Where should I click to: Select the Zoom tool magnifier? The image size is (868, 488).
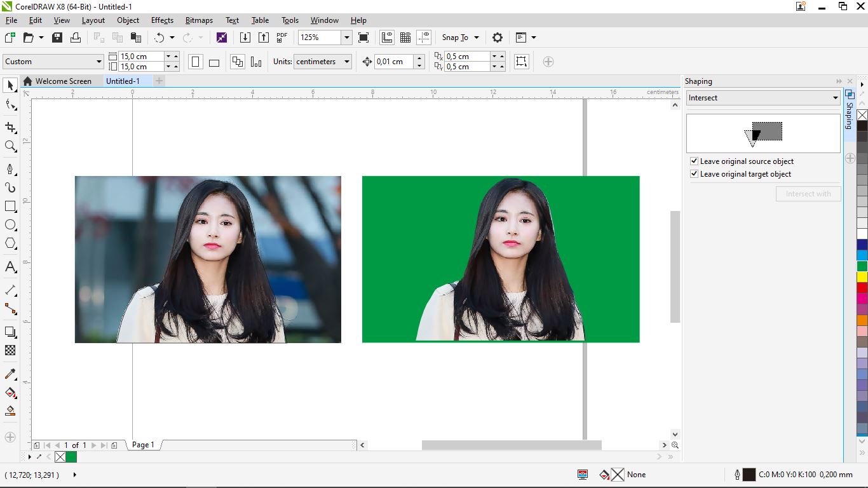pyautogui.click(x=10, y=146)
